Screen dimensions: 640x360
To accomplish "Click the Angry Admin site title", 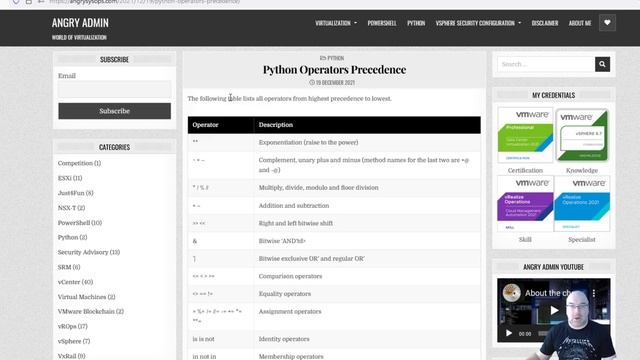I will point(80,23).
